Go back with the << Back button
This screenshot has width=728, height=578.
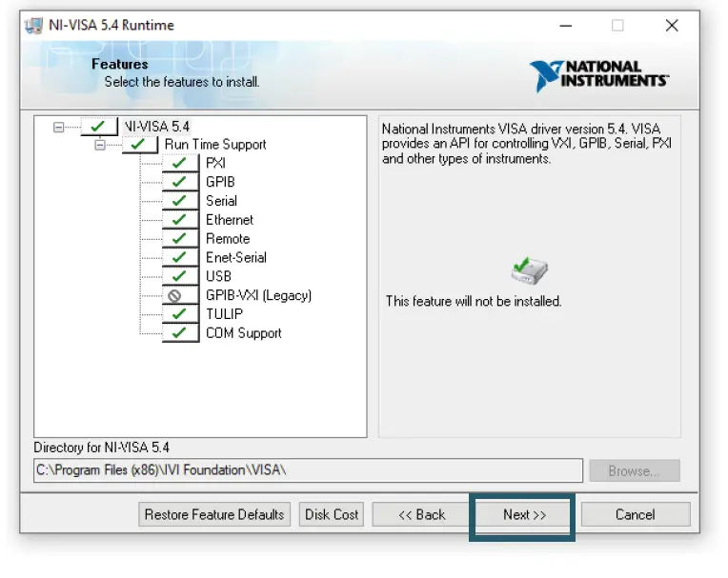click(421, 514)
